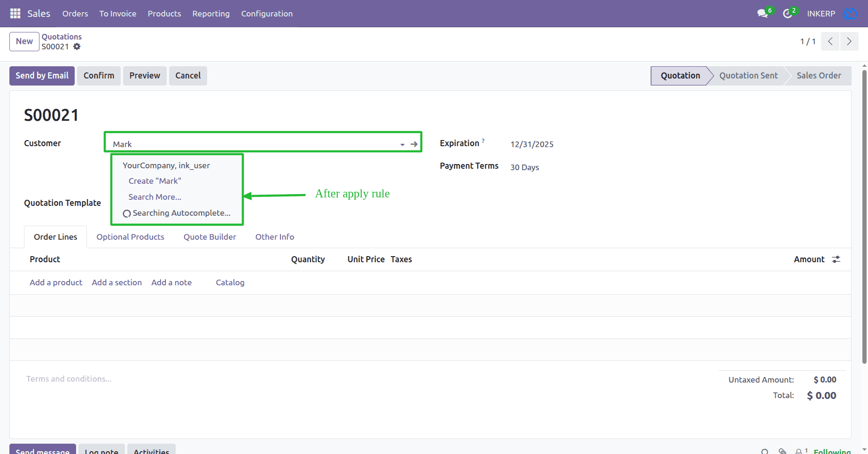This screenshot has height=454, width=868.
Task: Select the Sales Order status stage
Action: pos(819,76)
